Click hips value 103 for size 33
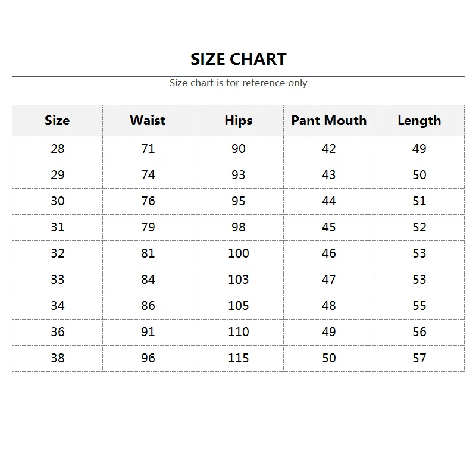 [x=238, y=280]
